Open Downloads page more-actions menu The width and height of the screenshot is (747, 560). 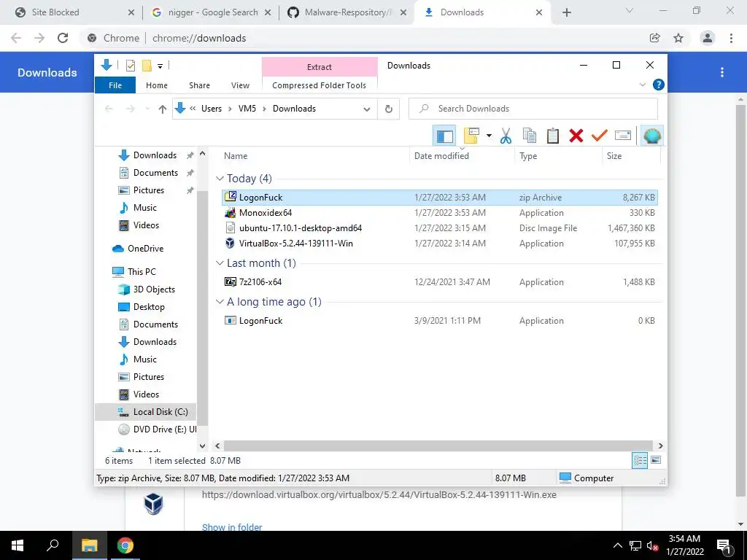click(x=722, y=72)
